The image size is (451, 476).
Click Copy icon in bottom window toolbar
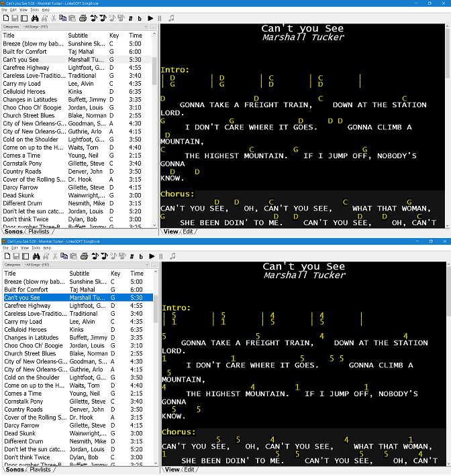point(64,256)
